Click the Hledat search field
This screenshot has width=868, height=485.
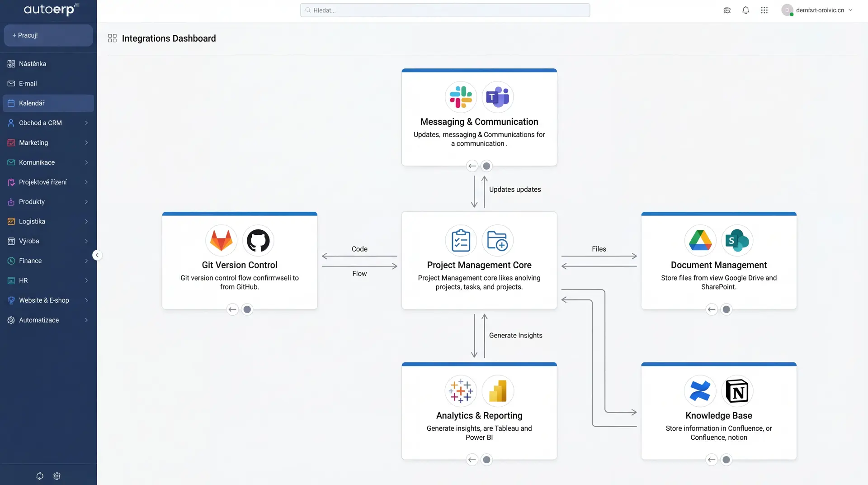pos(445,10)
